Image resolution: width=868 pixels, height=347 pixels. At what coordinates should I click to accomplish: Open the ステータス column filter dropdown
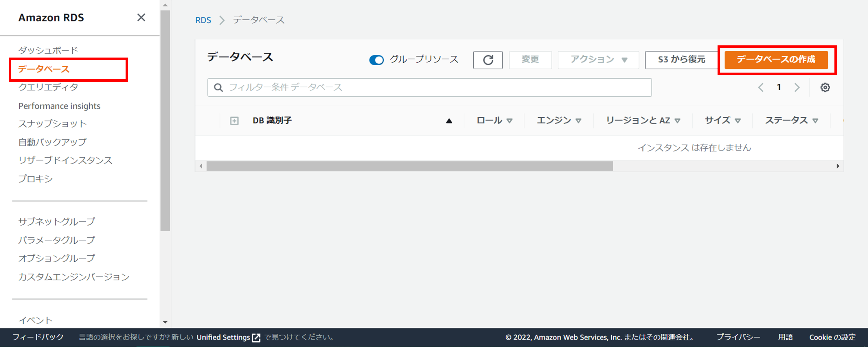click(815, 120)
